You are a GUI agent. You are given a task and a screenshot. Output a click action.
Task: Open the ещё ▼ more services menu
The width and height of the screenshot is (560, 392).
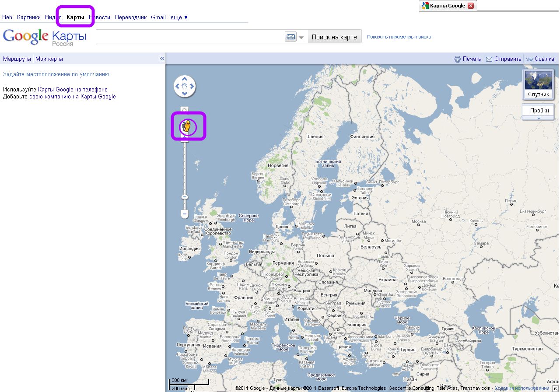pyautogui.click(x=179, y=17)
